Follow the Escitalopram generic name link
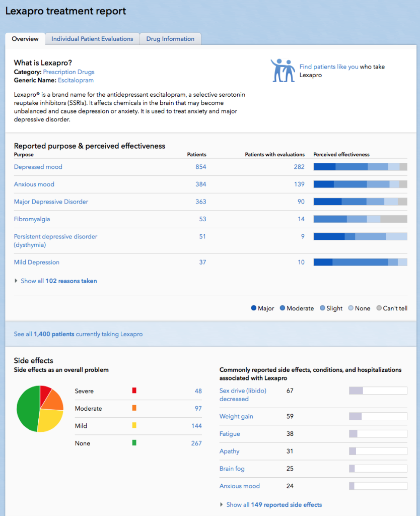The width and height of the screenshot is (420, 516). click(76, 80)
